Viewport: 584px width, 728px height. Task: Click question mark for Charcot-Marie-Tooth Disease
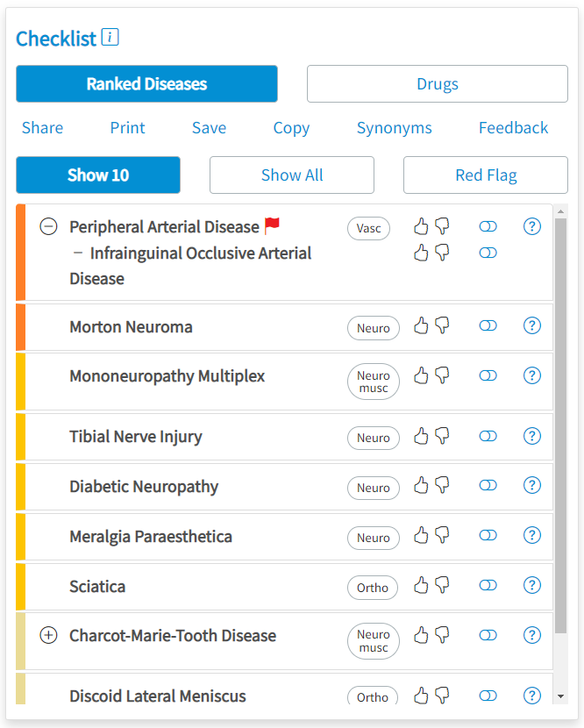click(531, 634)
